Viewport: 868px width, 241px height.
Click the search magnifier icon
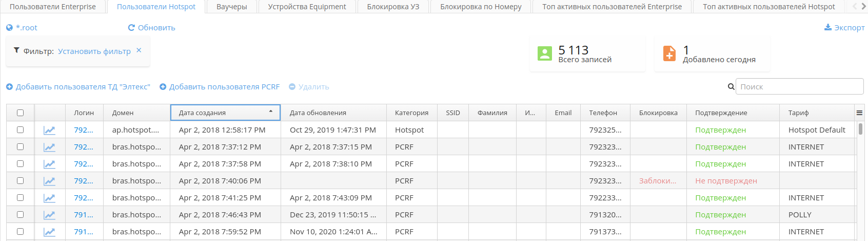click(731, 87)
